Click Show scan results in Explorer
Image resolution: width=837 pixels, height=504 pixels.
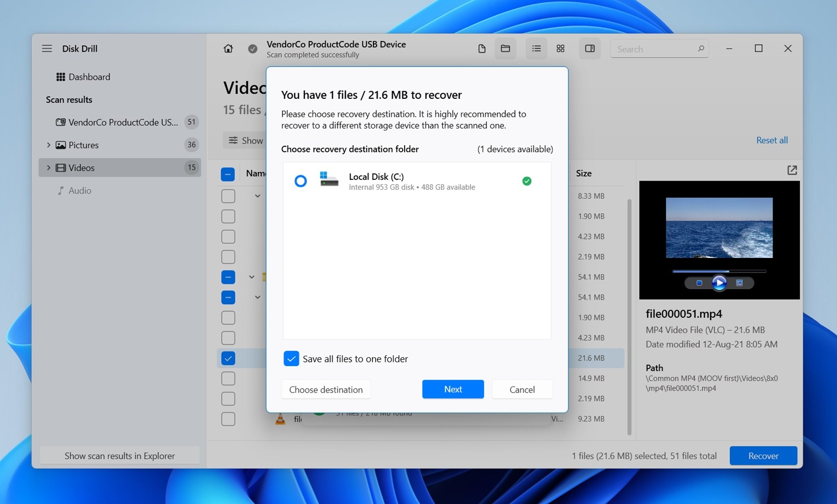tap(120, 456)
